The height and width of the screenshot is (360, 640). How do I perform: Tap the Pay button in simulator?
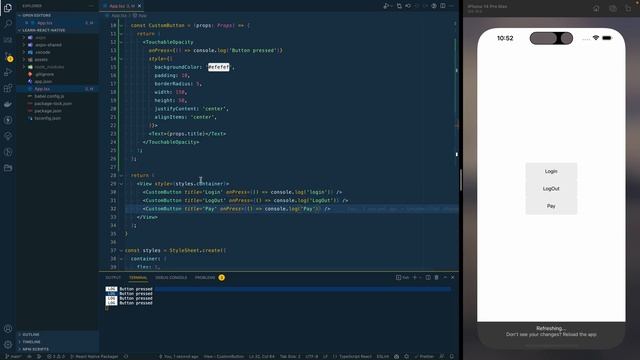[551, 206]
